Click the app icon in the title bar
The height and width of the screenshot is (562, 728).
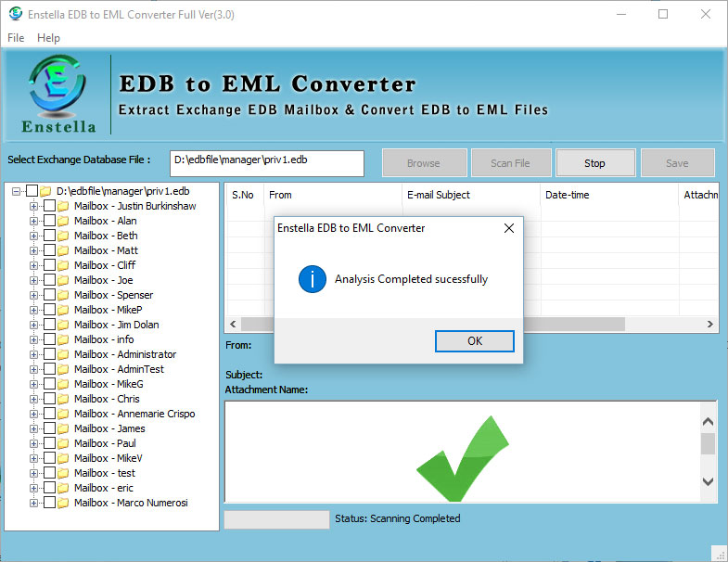pos(15,14)
